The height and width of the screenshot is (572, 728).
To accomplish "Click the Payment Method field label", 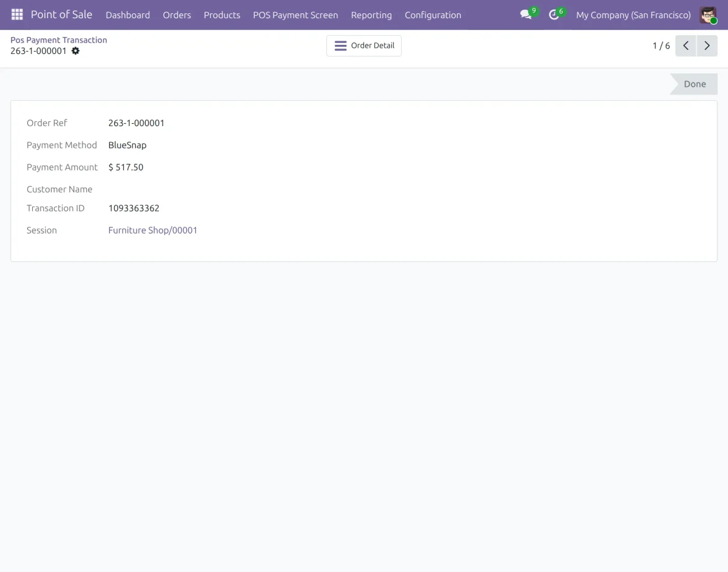I will [x=62, y=146].
